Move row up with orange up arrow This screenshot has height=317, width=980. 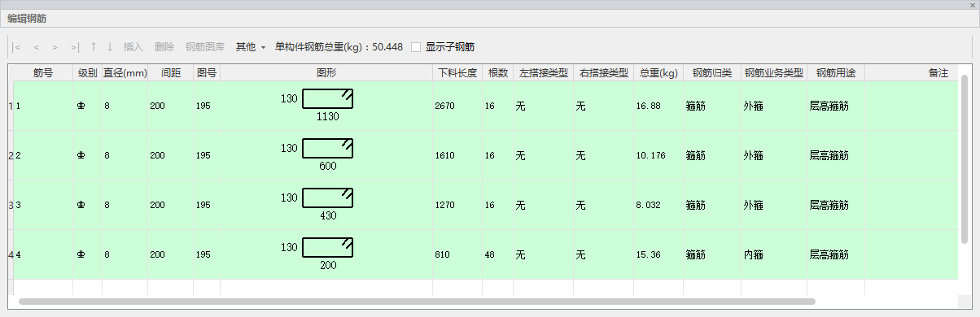[94, 47]
